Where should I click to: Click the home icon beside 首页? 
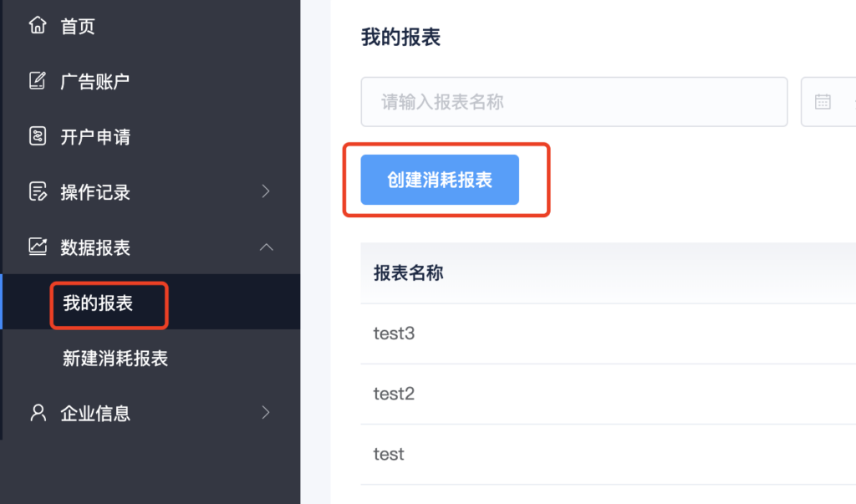[38, 25]
